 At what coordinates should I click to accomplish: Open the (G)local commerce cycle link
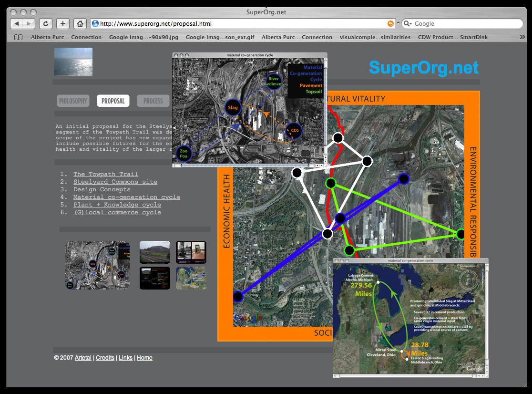[x=117, y=212]
